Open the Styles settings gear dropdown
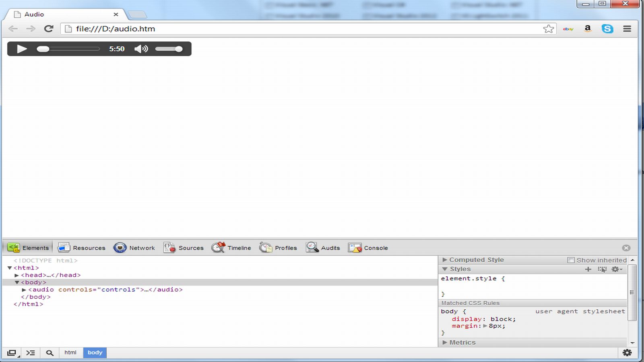This screenshot has width=644, height=362. click(617, 269)
